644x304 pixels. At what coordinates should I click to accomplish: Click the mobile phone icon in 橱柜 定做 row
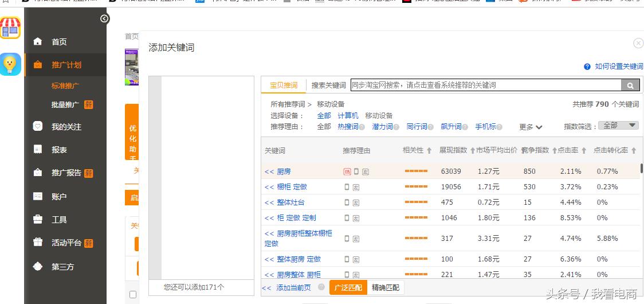(347, 187)
